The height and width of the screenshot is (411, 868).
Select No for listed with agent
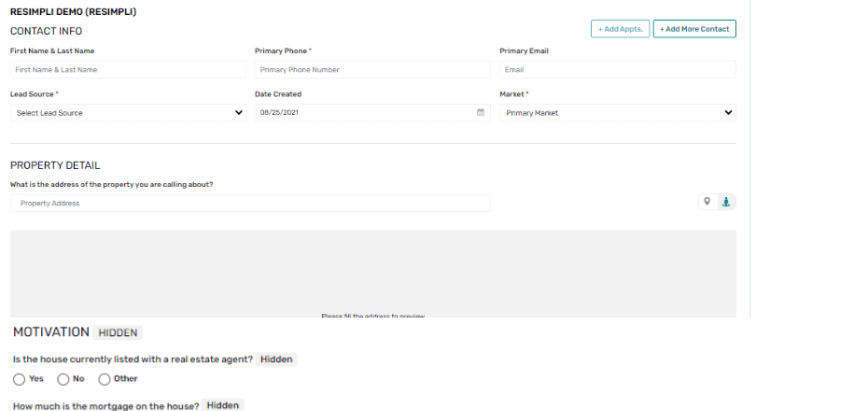click(x=63, y=379)
